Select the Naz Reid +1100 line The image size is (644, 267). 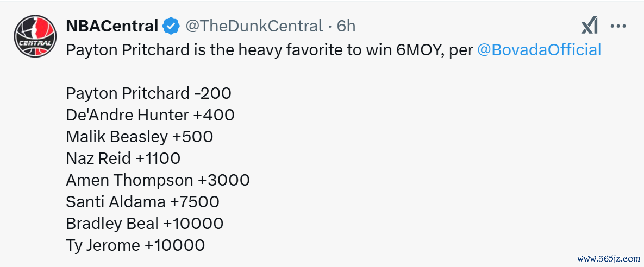123,158
